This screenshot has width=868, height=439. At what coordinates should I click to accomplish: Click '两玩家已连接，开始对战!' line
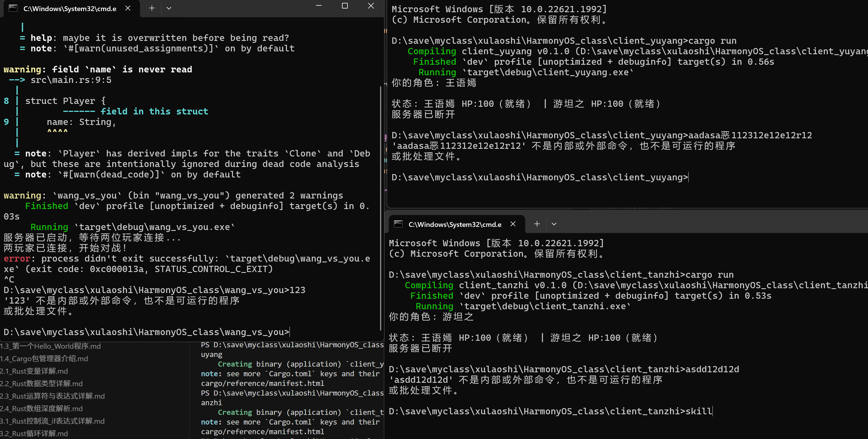click(x=65, y=248)
